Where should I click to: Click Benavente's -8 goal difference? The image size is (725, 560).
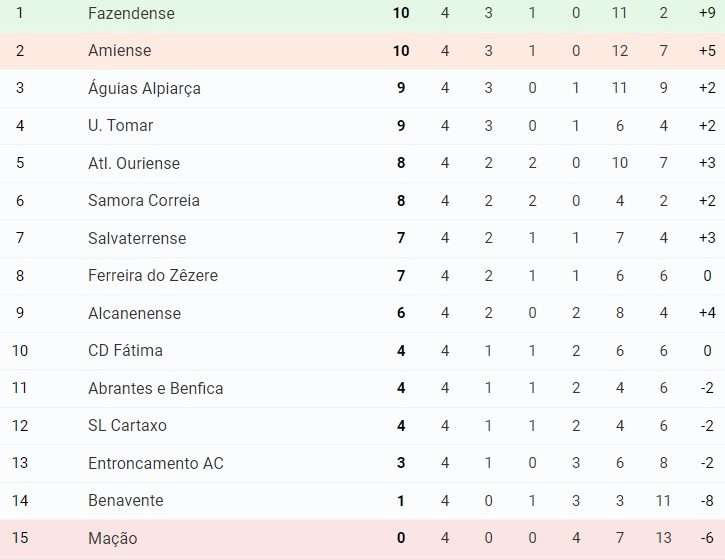(707, 500)
